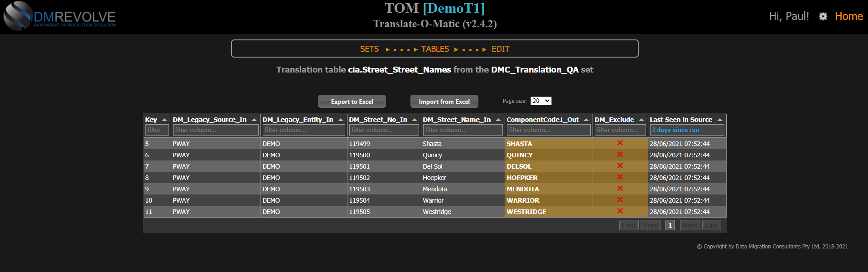Sort DM_Street_No_In column arrow
This screenshot has width=868, height=272.
(414, 120)
